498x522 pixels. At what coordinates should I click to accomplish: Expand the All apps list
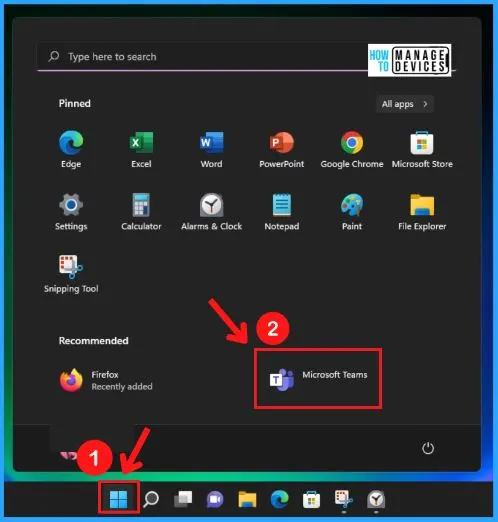[x=405, y=104]
